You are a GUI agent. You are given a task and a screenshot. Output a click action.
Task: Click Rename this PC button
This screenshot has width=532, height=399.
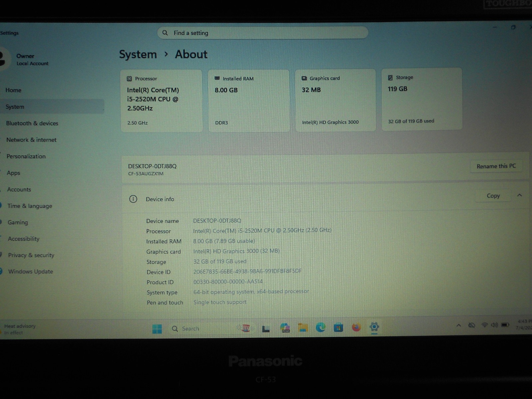[496, 166]
